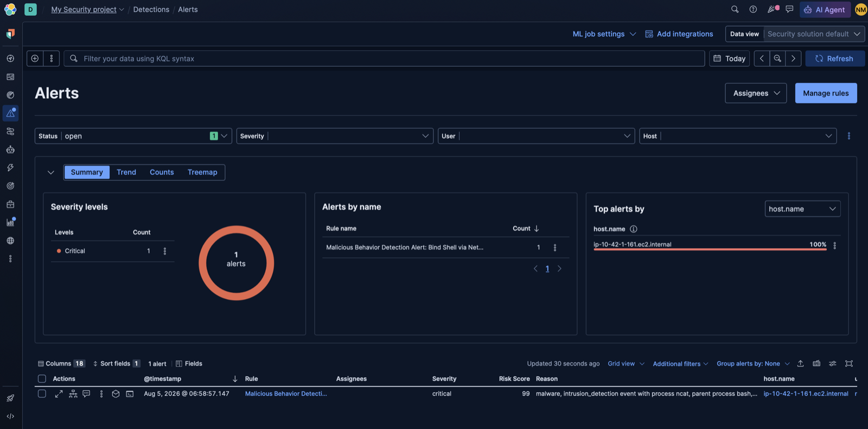Open the help question mark icon
The width and height of the screenshot is (868, 429).
point(753,9)
